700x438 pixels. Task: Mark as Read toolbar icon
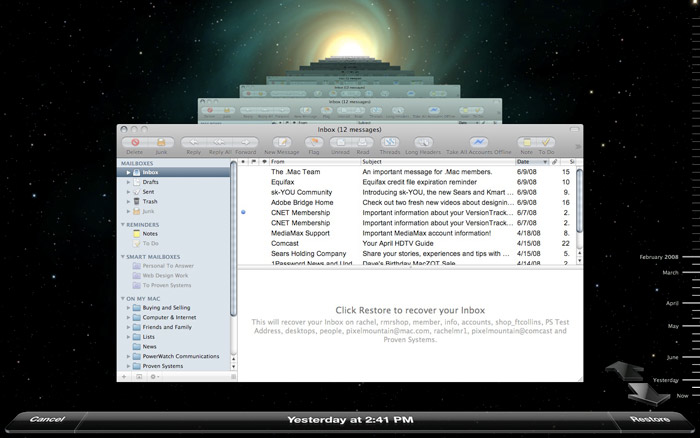pyautogui.click(x=362, y=142)
